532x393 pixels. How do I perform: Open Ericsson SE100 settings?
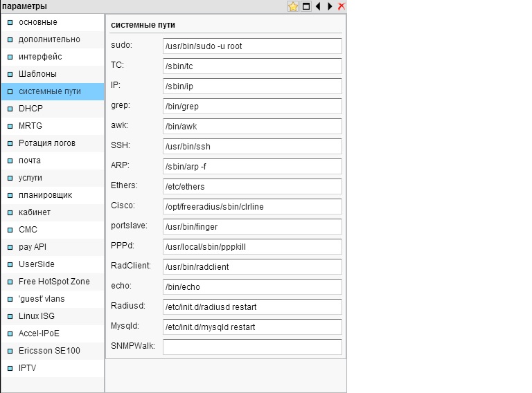49,351
